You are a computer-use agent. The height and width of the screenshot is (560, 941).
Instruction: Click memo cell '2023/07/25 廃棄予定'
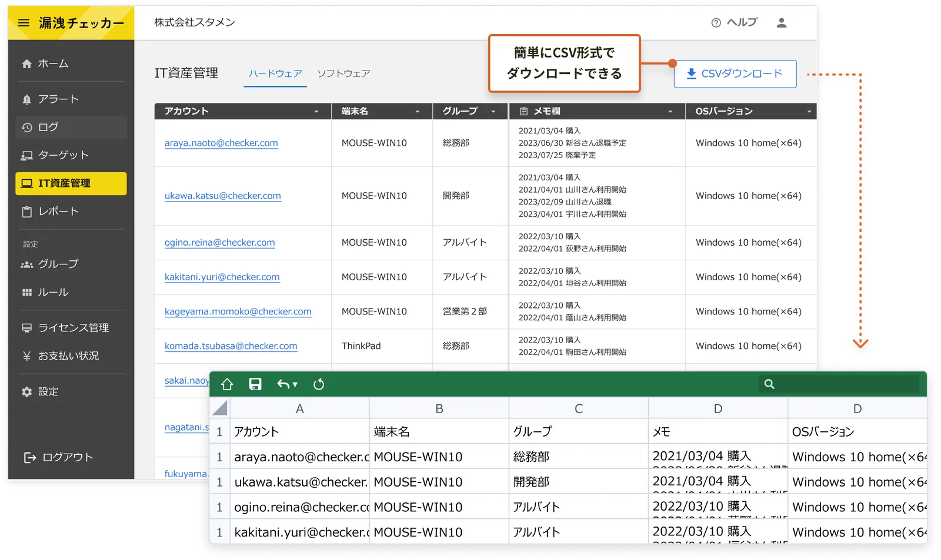click(x=557, y=155)
